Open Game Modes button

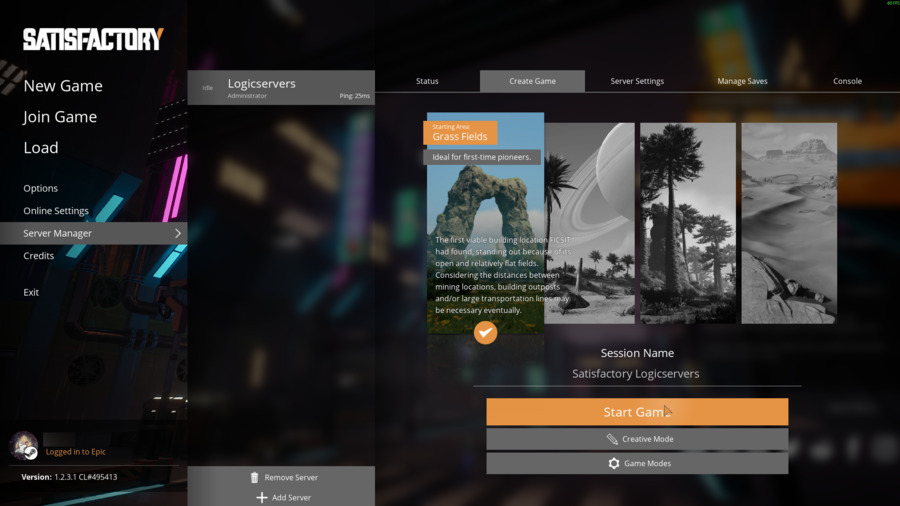coord(637,464)
